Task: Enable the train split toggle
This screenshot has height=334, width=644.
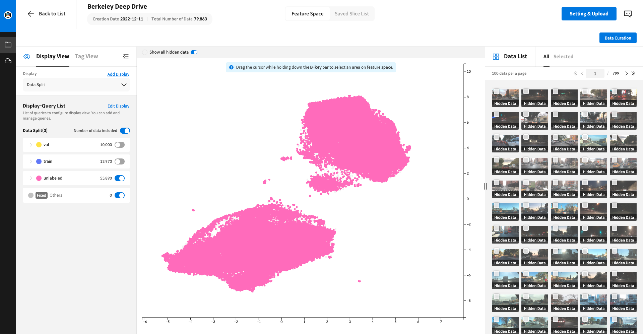Action: coord(120,161)
